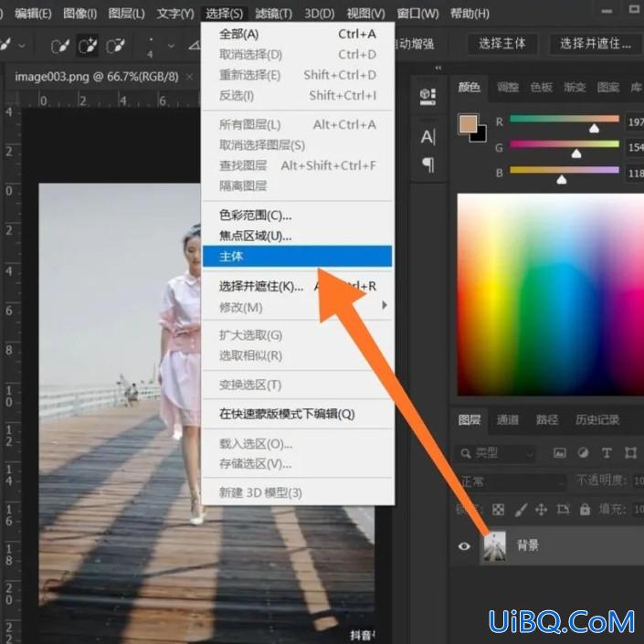The image size is (644, 644).
Task: Select the New selection quick-select icon
Action: (59, 45)
